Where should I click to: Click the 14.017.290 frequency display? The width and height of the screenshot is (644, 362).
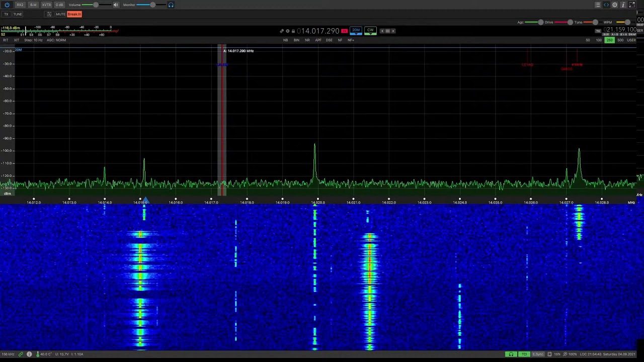pyautogui.click(x=318, y=31)
